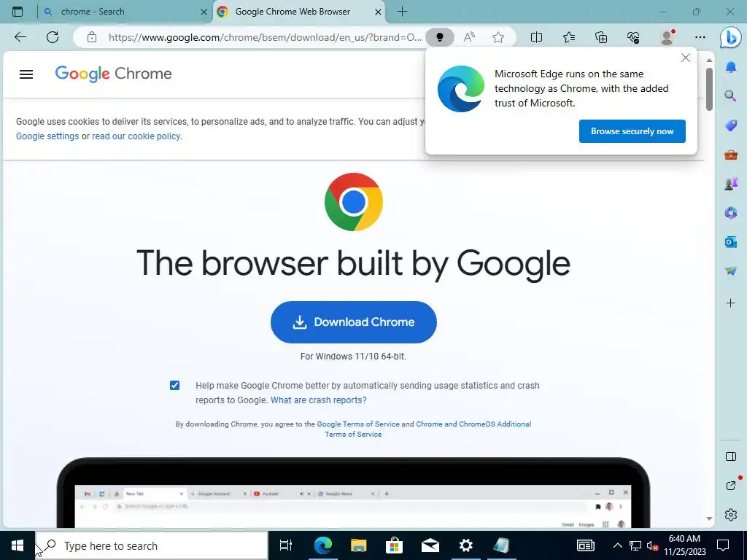Open Edge tab actions menu icon
Image resolution: width=747 pixels, height=560 pixels.
(x=18, y=12)
